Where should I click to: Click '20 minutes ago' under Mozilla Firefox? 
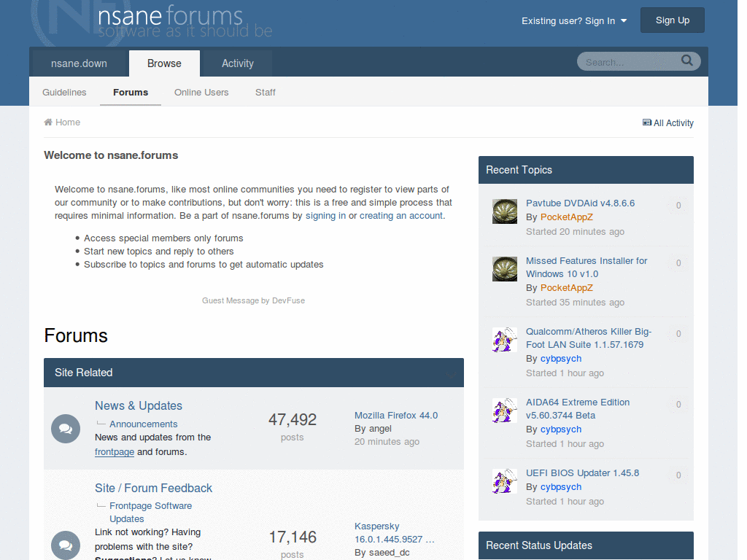pyautogui.click(x=387, y=442)
